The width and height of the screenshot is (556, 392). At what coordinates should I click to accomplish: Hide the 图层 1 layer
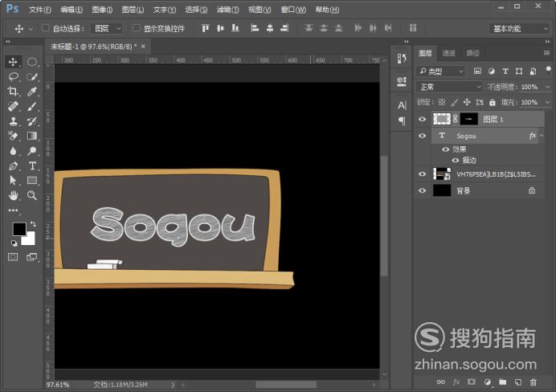point(422,120)
